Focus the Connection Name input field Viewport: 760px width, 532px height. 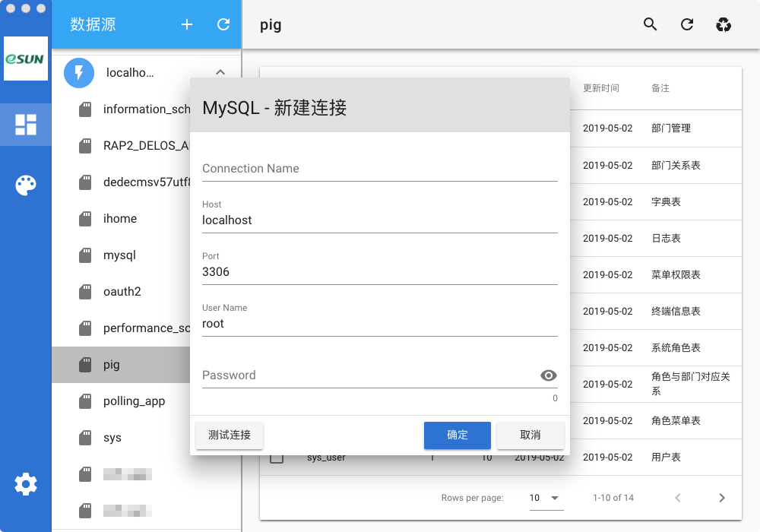pyautogui.click(x=379, y=169)
